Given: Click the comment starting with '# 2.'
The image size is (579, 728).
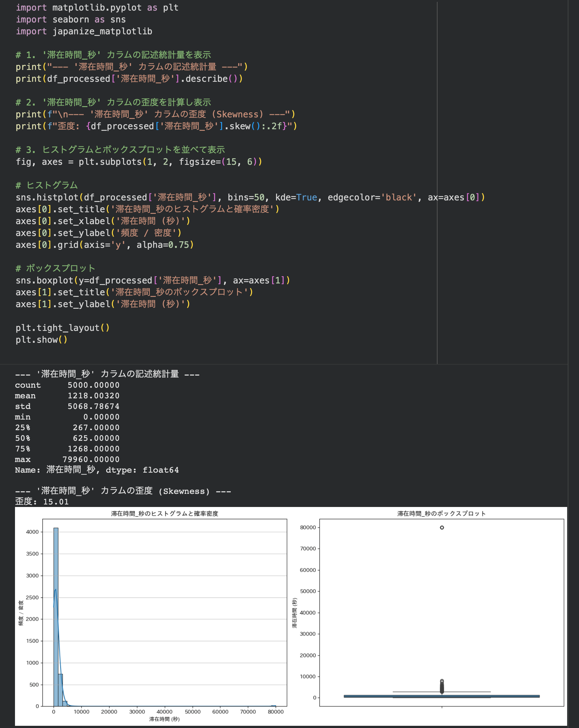Looking at the screenshot, I should click(x=113, y=102).
